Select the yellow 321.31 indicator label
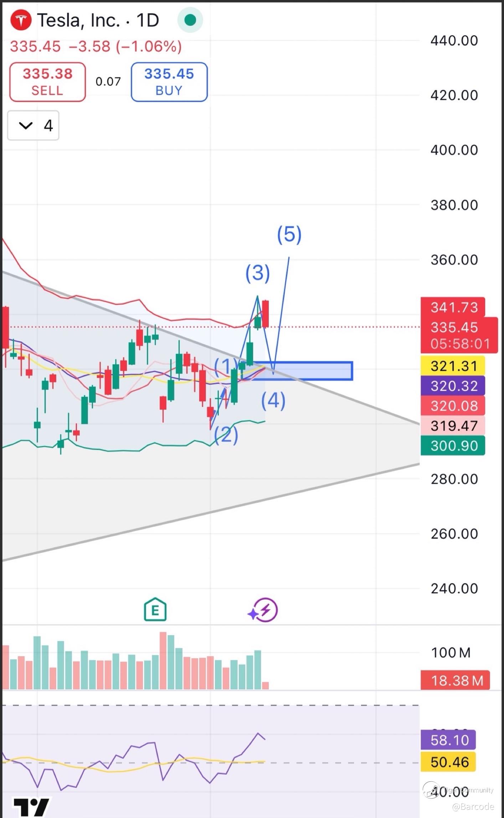The image size is (504, 818). point(453,366)
